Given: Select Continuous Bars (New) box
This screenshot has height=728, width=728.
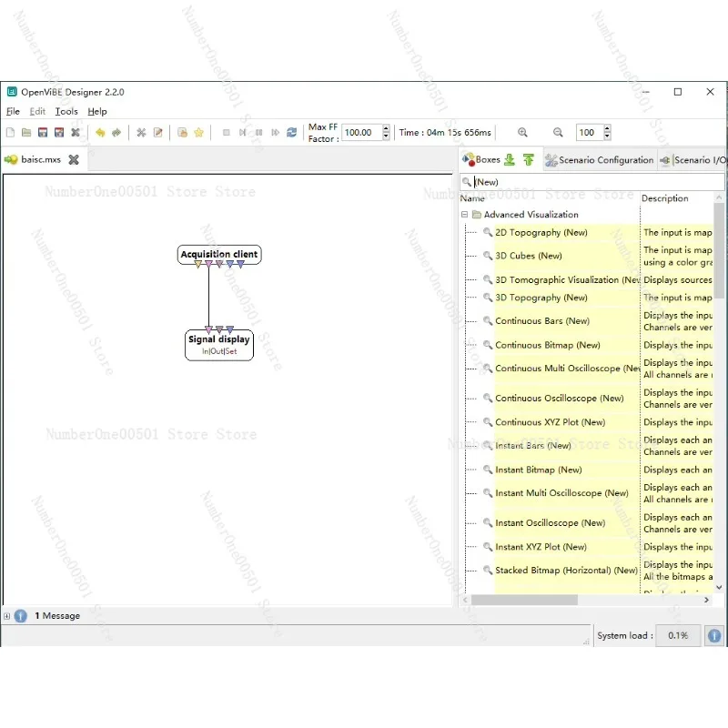Looking at the screenshot, I should (x=542, y=321).
